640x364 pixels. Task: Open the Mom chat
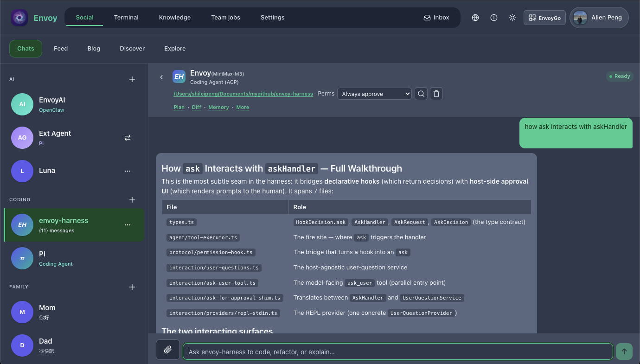click(x=74, y=312)
